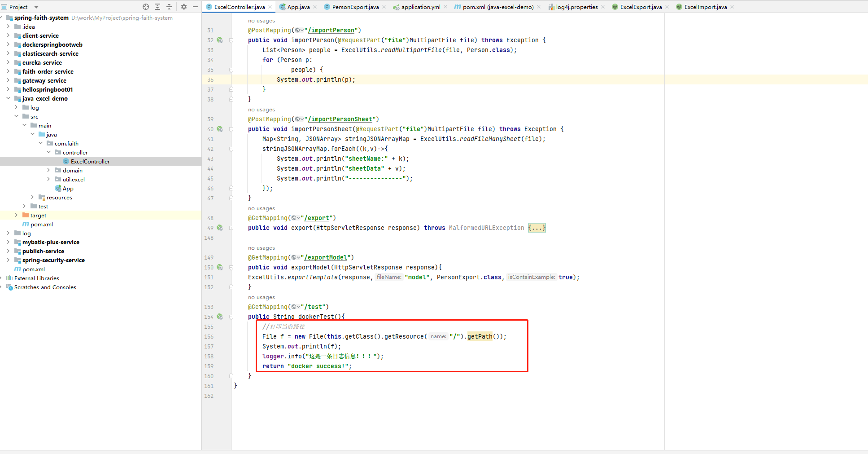The width and height of the screenshot is (868, 454).
Task: Unfold the collapsed {...} block in export method
Action: click(x=537, y=228)
